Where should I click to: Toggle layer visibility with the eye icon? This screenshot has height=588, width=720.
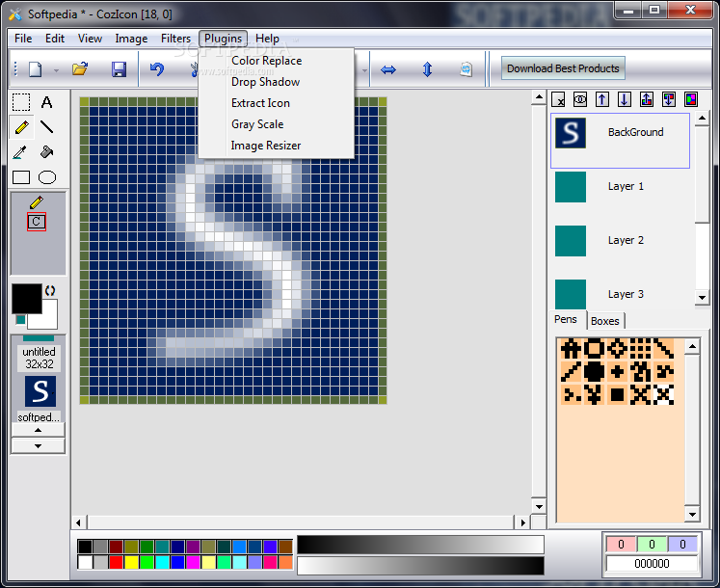point(580,99)
